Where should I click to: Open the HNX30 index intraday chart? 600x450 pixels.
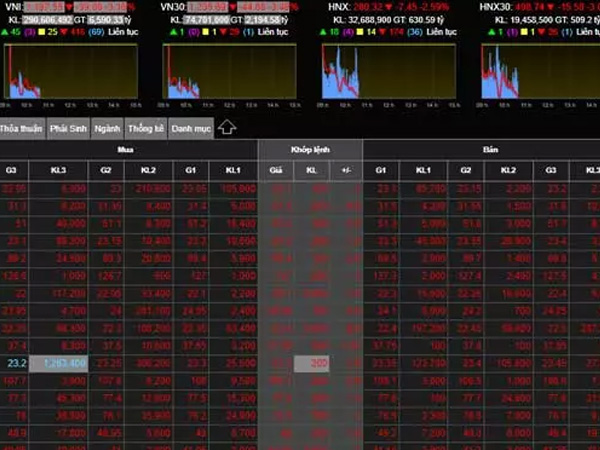click(540, 71)
